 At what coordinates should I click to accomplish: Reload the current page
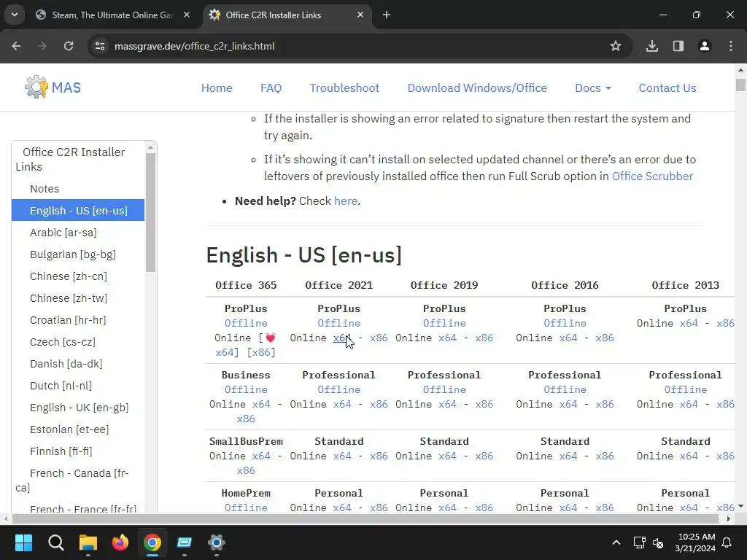tap(69, 46)
